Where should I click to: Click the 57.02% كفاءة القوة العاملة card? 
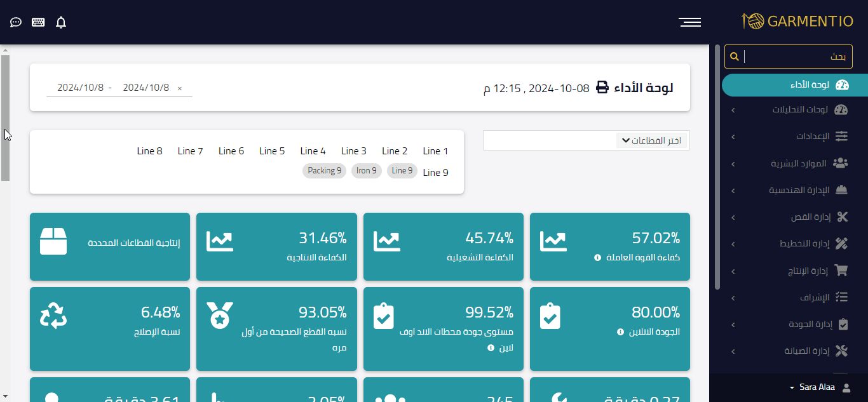pos(610,246)
